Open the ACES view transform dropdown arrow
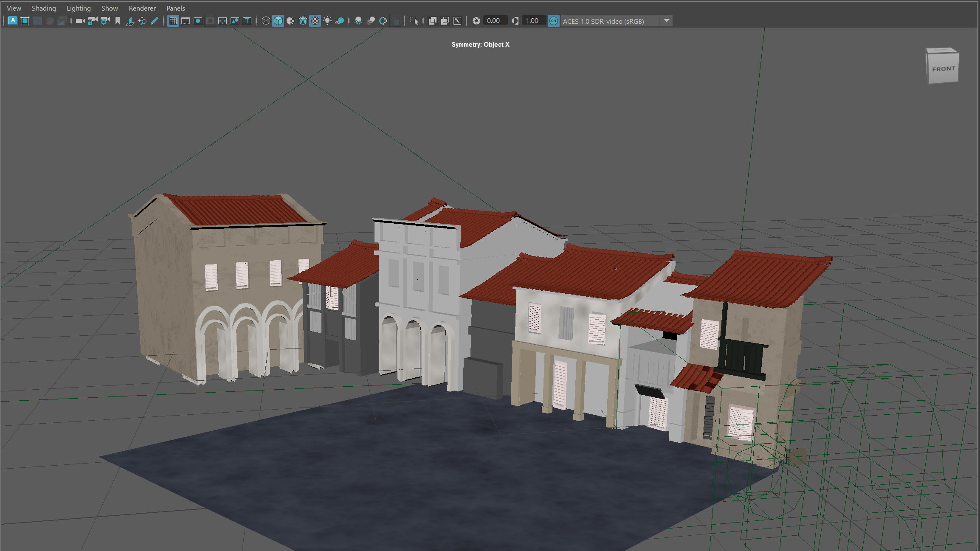This screenshot has height=551, width=980. coord(667,21)
